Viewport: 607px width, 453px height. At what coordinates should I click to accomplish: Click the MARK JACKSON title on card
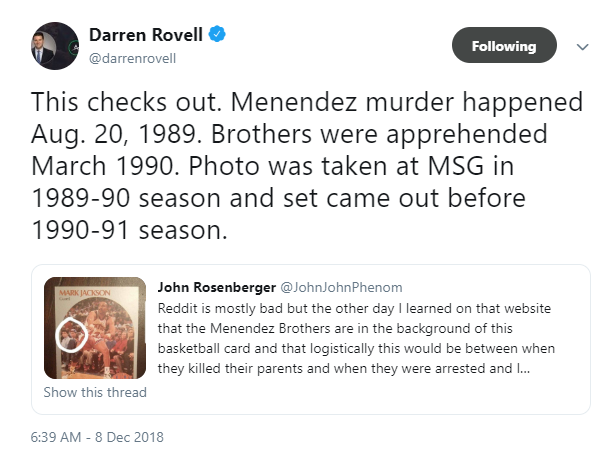pos(85,293)
